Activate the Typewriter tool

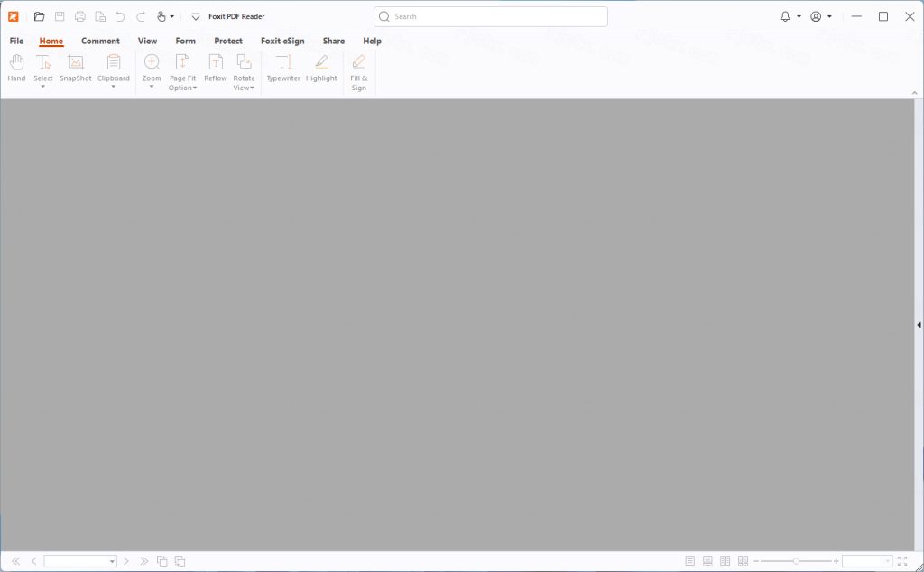[283, 68]
